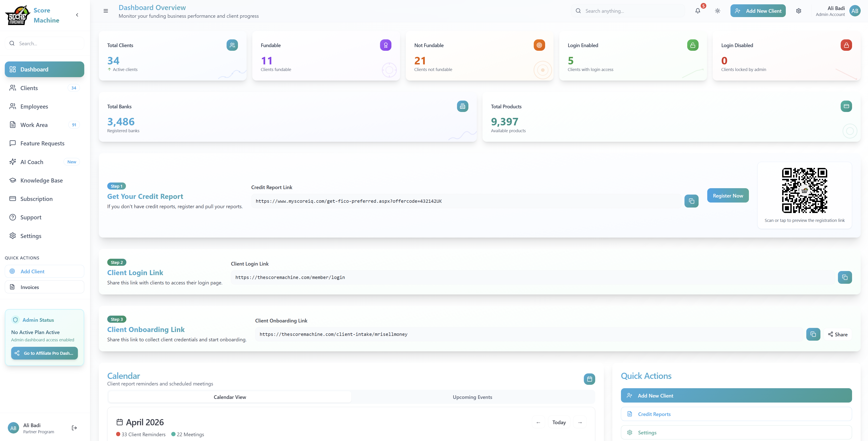Image resolution: width=868 pixels, height=441 pixels.
Task: Open the AI Coach section in sidebar
Action: click(x=32, y=162)
